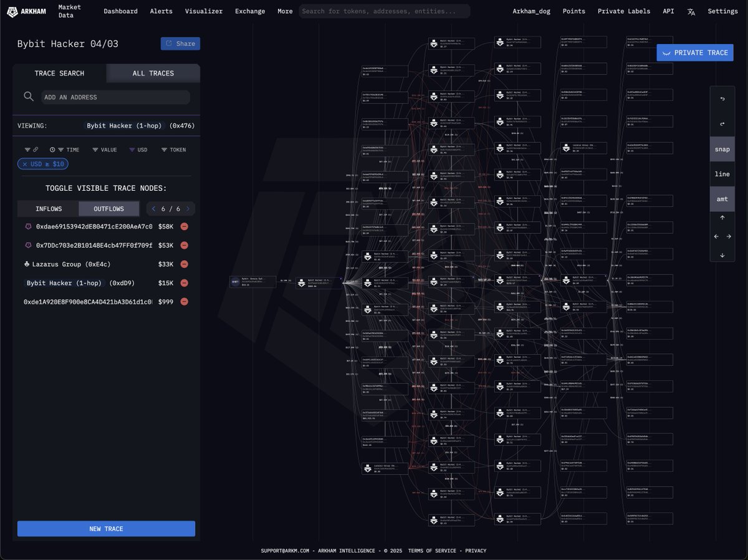748x560 pixels.
Task: Go to previous page of trace nodes
Action: [x=153, y=209]
